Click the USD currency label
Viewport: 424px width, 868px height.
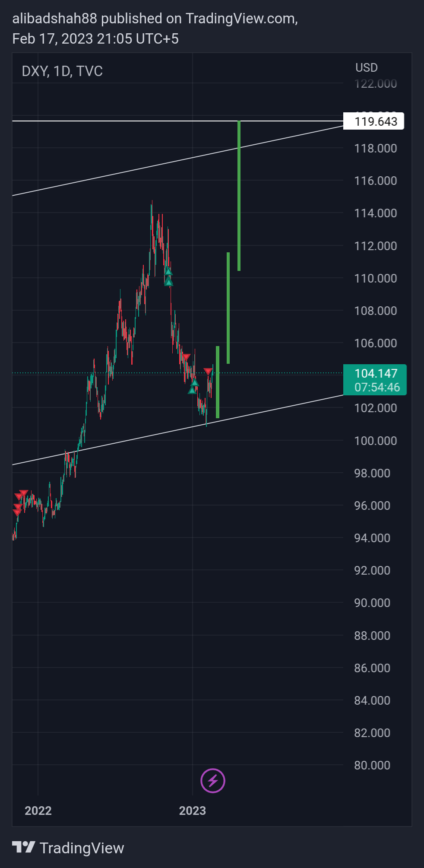pos(367,67)
